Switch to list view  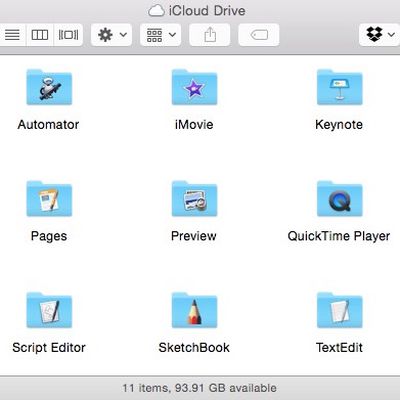[13, 35]
